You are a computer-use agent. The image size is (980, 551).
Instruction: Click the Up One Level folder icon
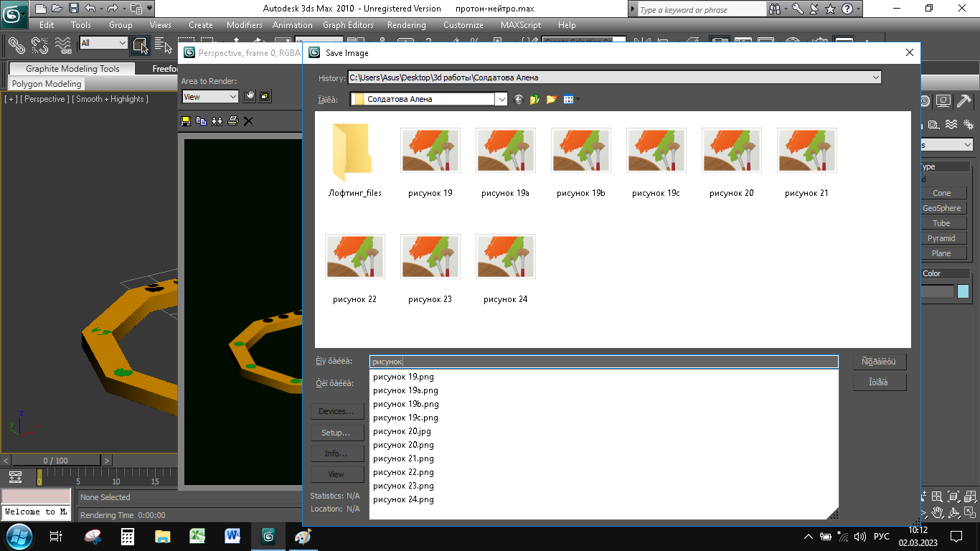click(534, 99)
